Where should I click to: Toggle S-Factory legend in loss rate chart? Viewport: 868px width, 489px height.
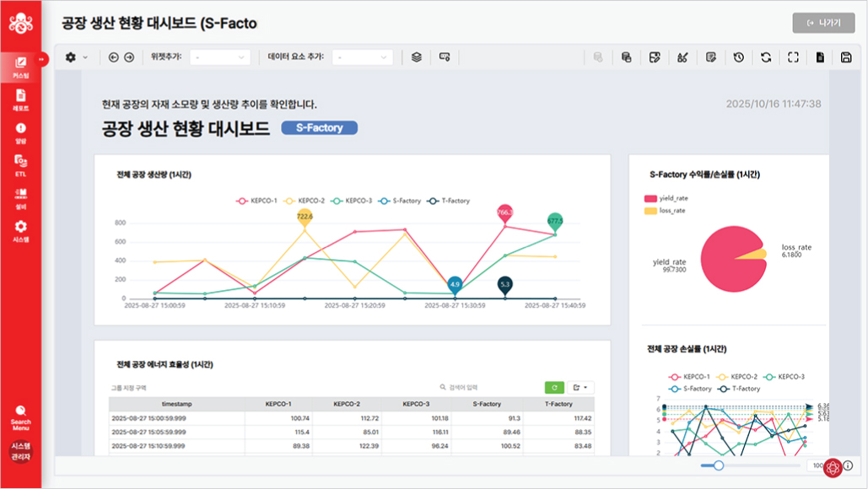point(690,389)
